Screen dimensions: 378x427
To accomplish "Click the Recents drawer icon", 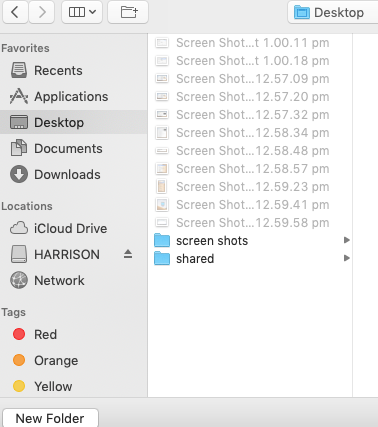I will coord(19,70).
